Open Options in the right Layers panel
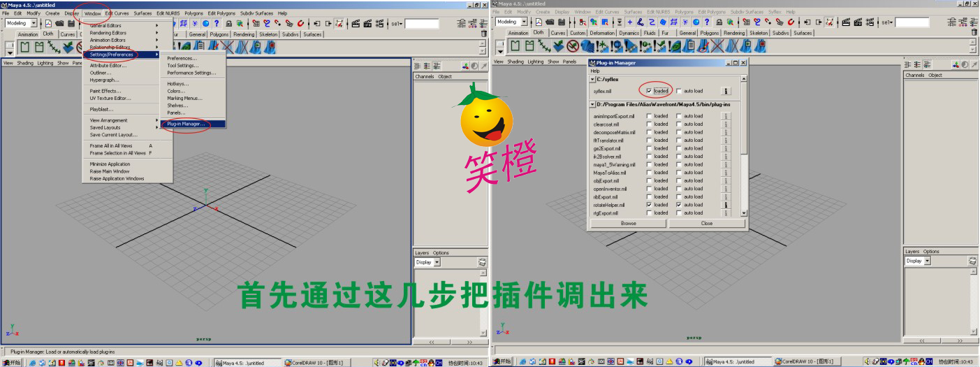 [931, 252]
